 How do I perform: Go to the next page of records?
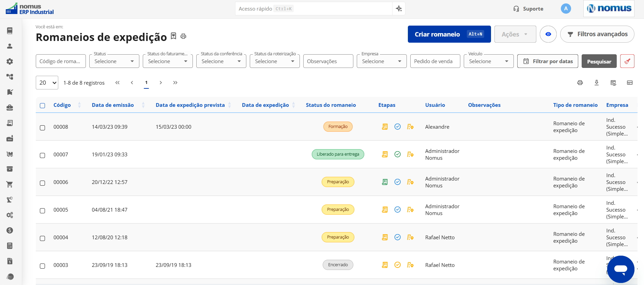click(x=161, y=83)
